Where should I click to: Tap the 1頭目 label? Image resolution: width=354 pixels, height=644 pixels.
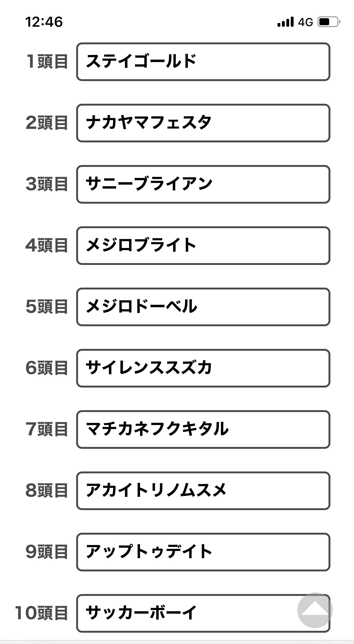click(x=47, y=61)
